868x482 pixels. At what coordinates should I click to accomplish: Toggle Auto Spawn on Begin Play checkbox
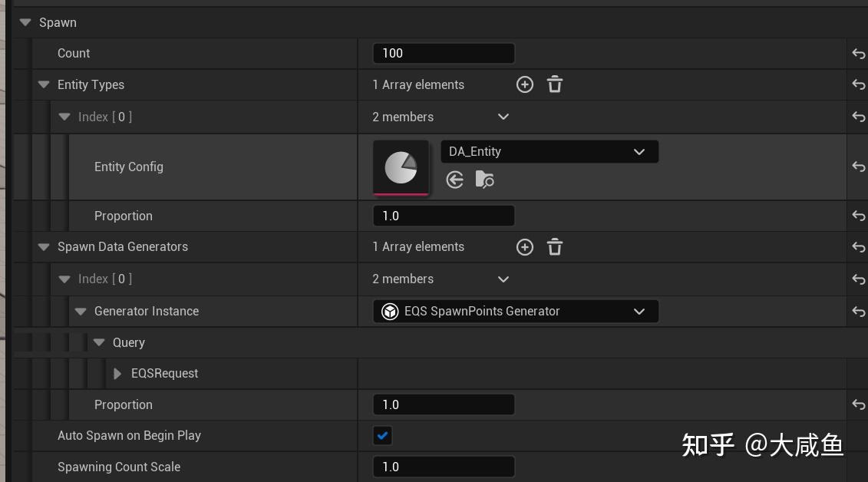click(x=382, y=435)
